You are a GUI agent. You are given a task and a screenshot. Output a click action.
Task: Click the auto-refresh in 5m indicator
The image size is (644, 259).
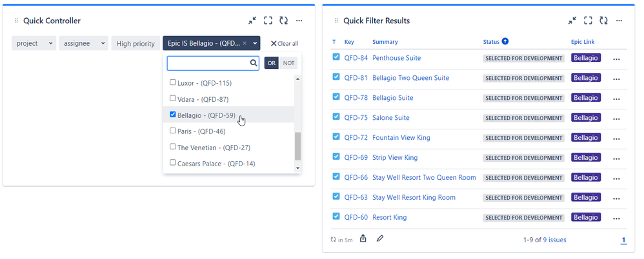click(x=342, y=240)
